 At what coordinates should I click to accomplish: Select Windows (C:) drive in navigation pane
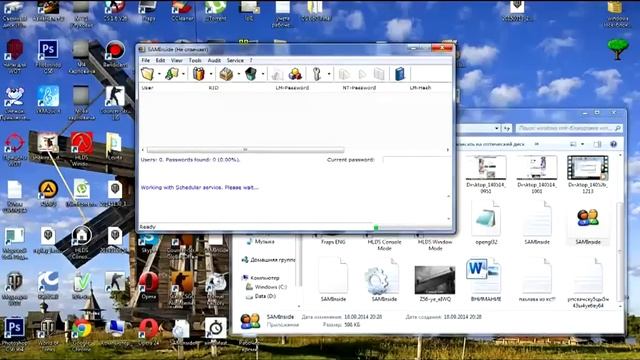(271, 287)
